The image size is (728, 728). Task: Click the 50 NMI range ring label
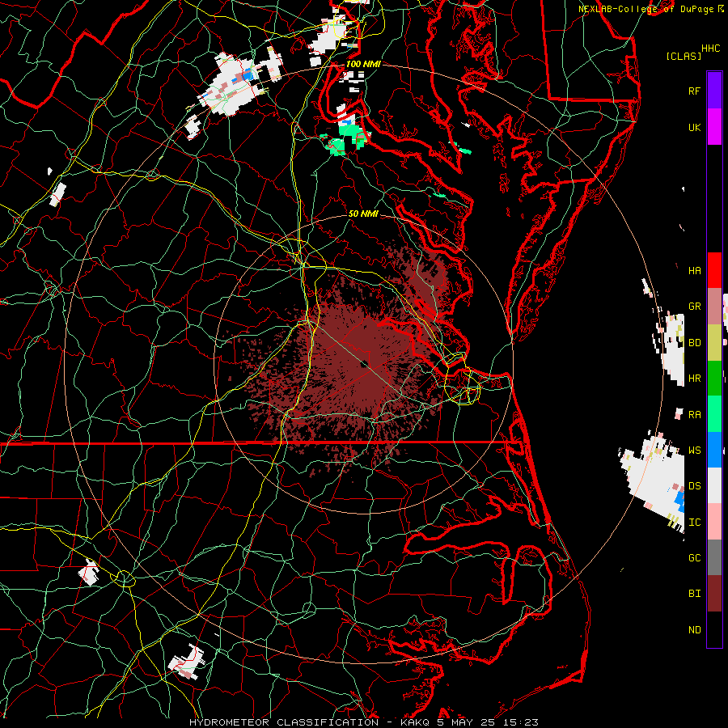tap(363, 214)
